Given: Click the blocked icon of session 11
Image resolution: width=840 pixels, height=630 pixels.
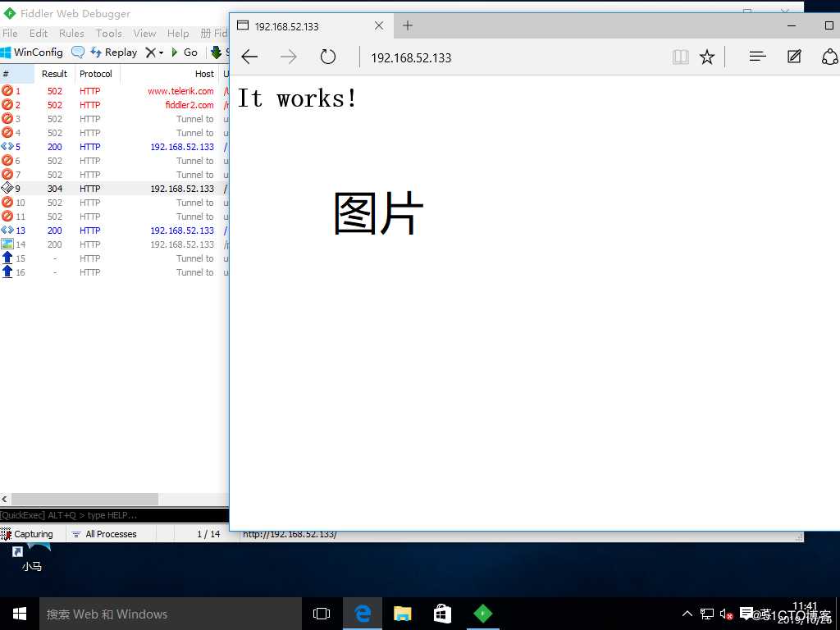Looking at the screenshot, I should tap(7, 216).
